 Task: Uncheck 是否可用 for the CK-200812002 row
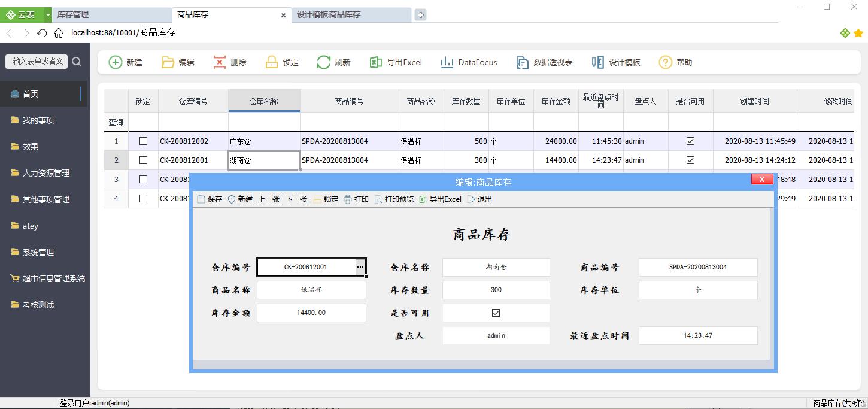coord(690,141)
